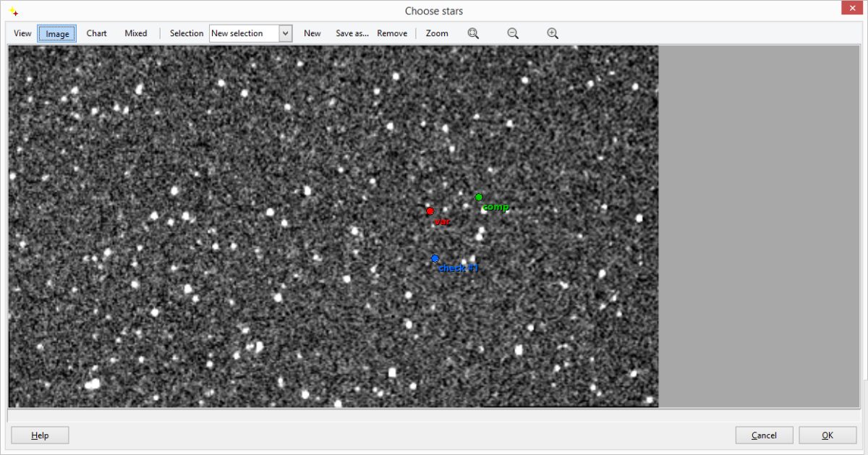
Task: Remove the current selection
Action: tap(392, 33)
